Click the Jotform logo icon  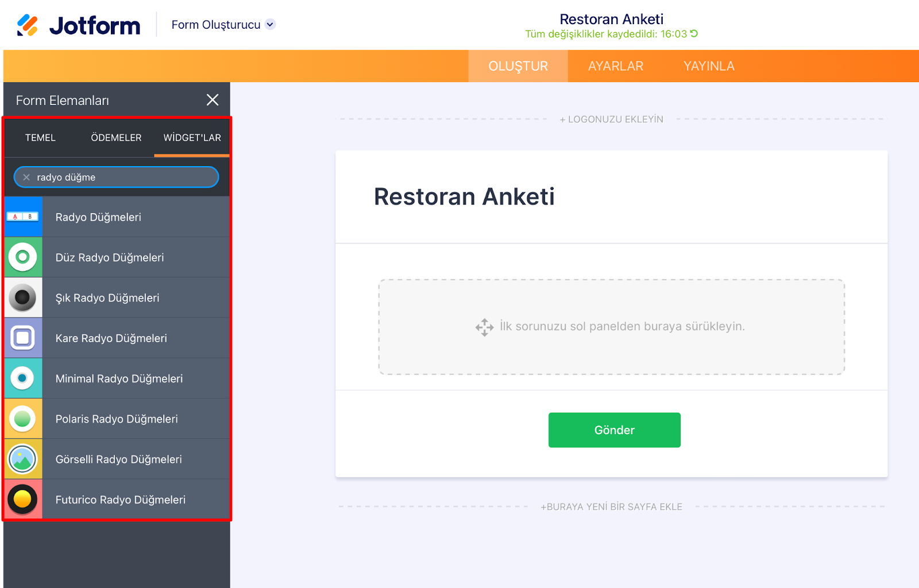pos(27,25)
